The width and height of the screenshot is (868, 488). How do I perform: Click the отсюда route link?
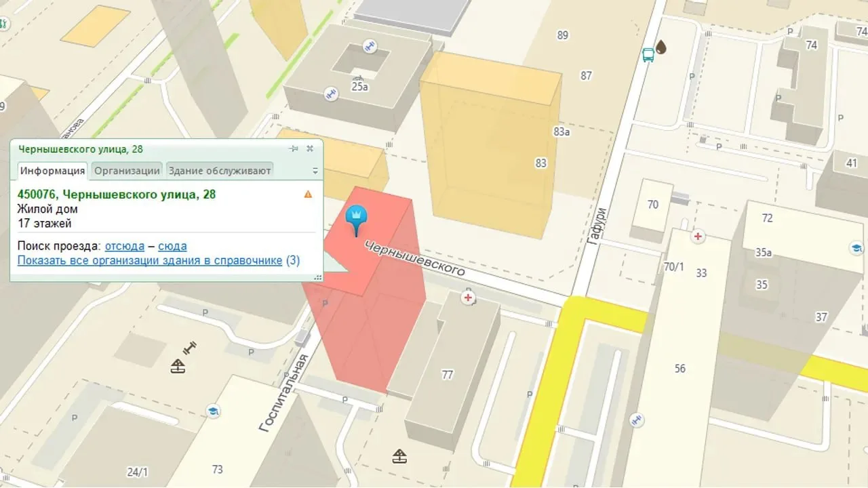(x=125, y=246)
